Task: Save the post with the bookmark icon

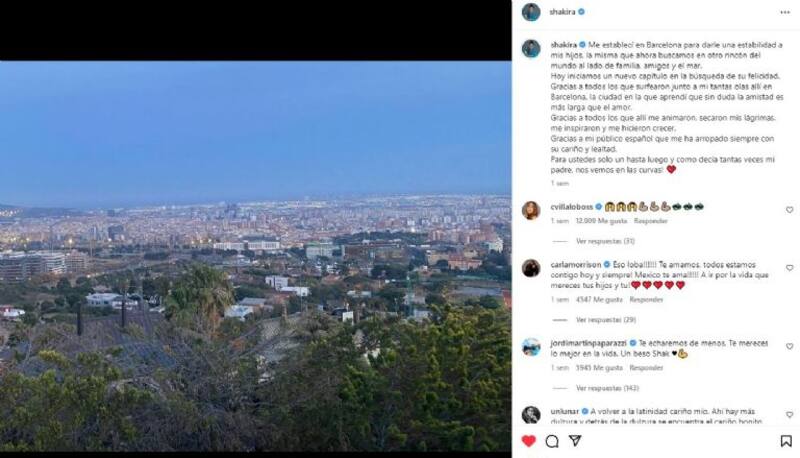Action: tap(787, 441)
